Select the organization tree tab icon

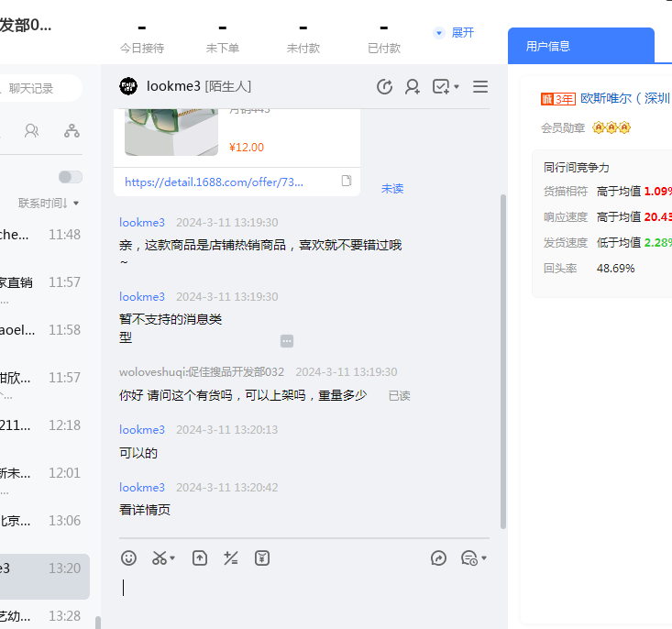click(72, 131)
